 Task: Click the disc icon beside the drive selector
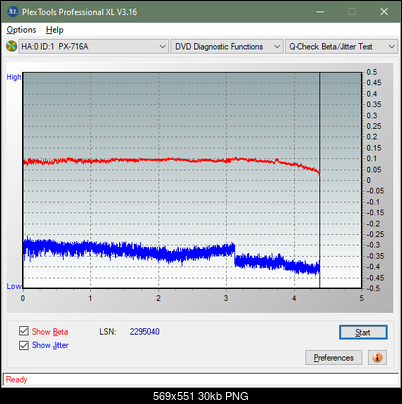(x=11, y=46)
